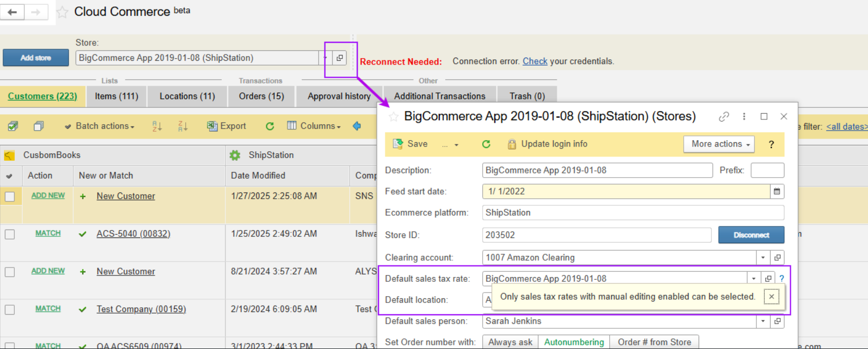Viewport: 868px width, 349px height.
Task: Check the first New Customer row checkbox
Action: (10, 197)
